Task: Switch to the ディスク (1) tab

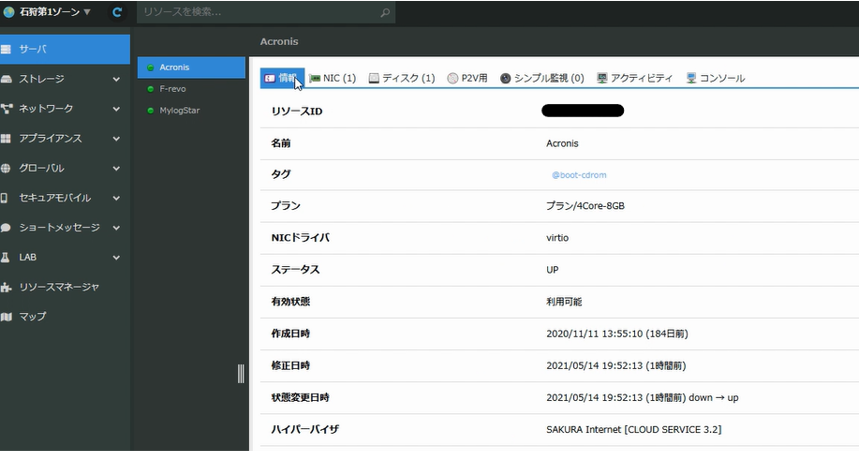Action: tap(402, 78)
